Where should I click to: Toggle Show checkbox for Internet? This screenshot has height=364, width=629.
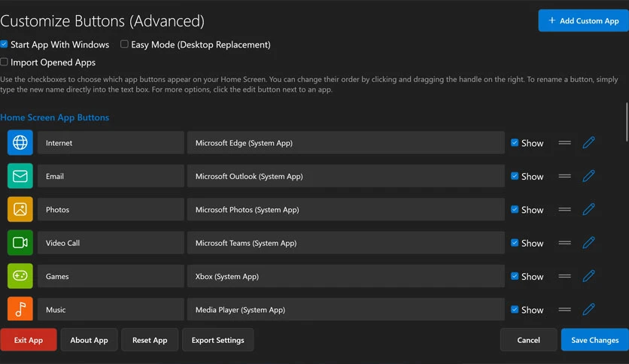[x=515, y=143]
